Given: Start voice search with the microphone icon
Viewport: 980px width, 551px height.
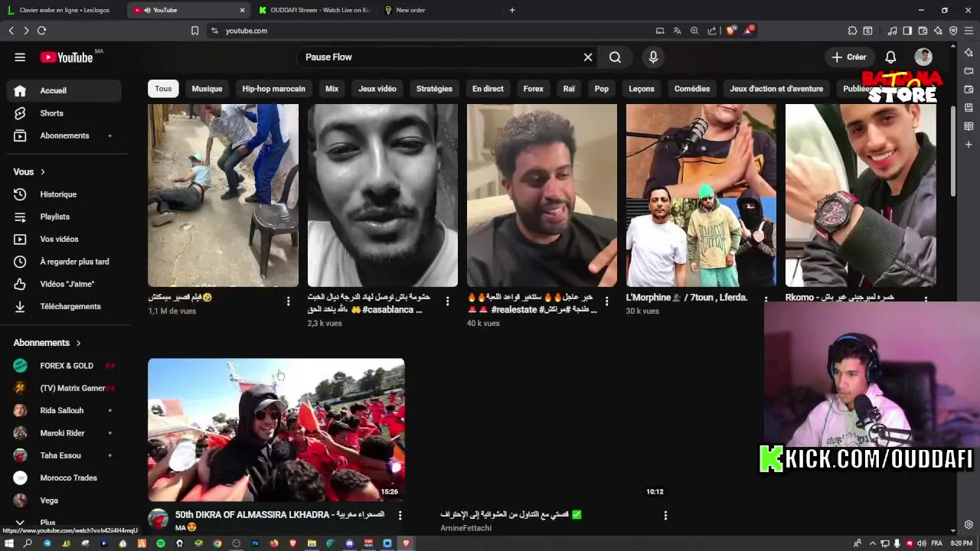Looking at the screenshot, I should click(x=653, y=57).
